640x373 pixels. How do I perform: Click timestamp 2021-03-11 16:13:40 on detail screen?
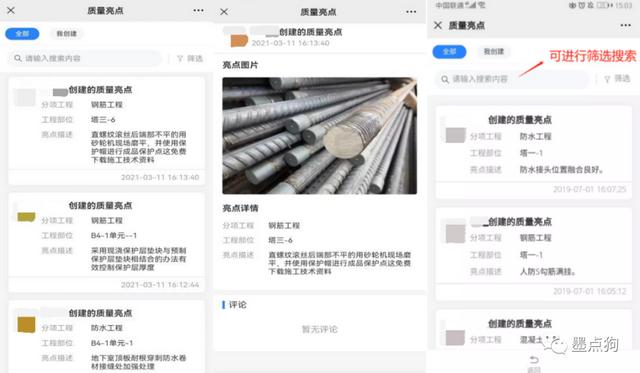pos(290,43)
